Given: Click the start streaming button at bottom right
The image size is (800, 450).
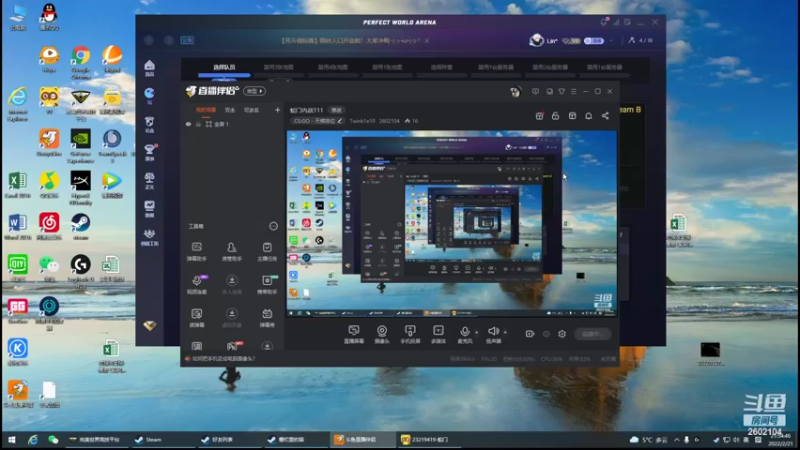Looking at the screenshot, I should (592, 334).
